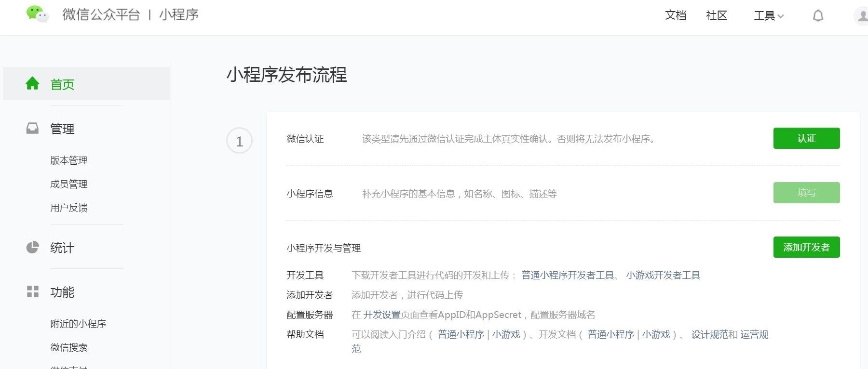Screen dimensions: 868x369
Task: Click the 小程序 header label
Action: coord(179,14)
